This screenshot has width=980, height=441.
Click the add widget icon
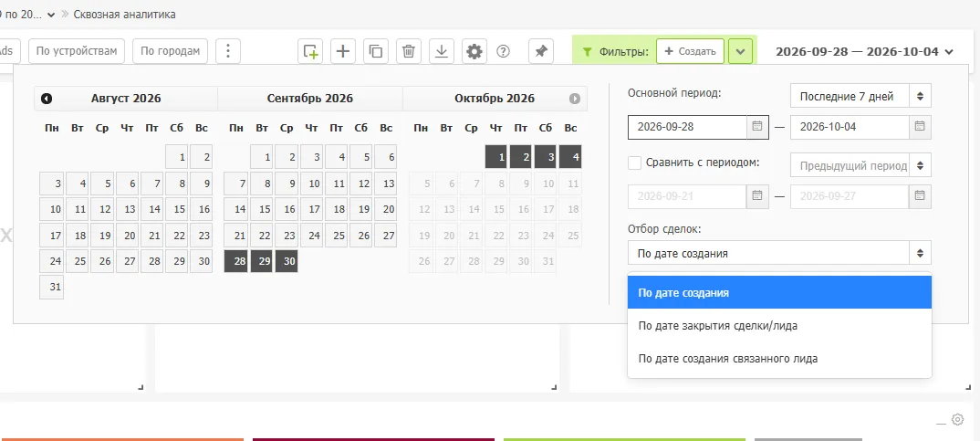(310, 51)
